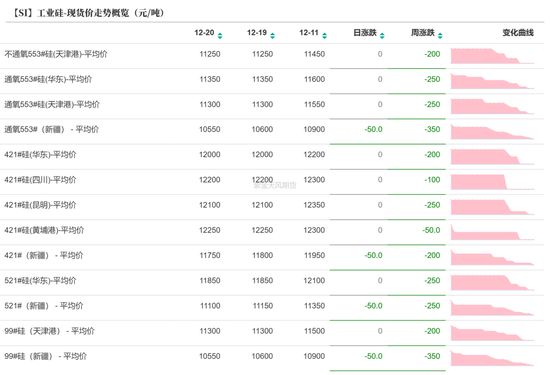The width and height of the screenshot is (550, 375).
Task: Sort by the 12-19 column arrow icon
Action: 273,35
